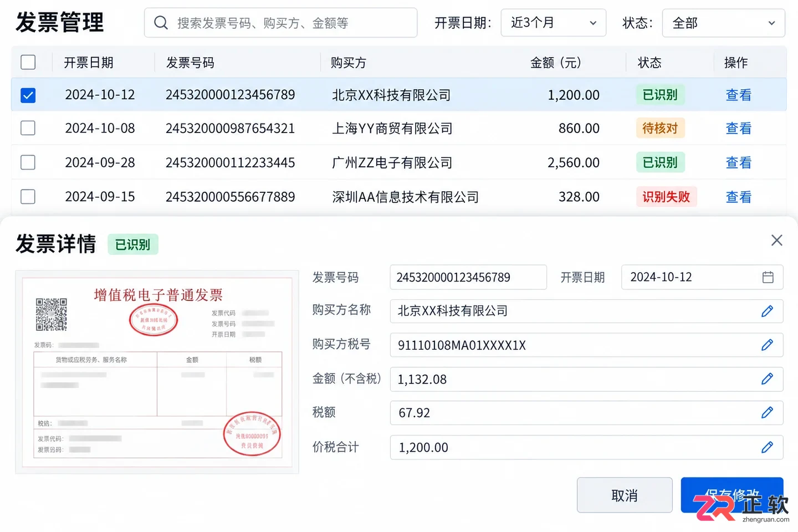Click the 金额(不含税) input 1,132.08
798x532 pixels.
[586, 379]
